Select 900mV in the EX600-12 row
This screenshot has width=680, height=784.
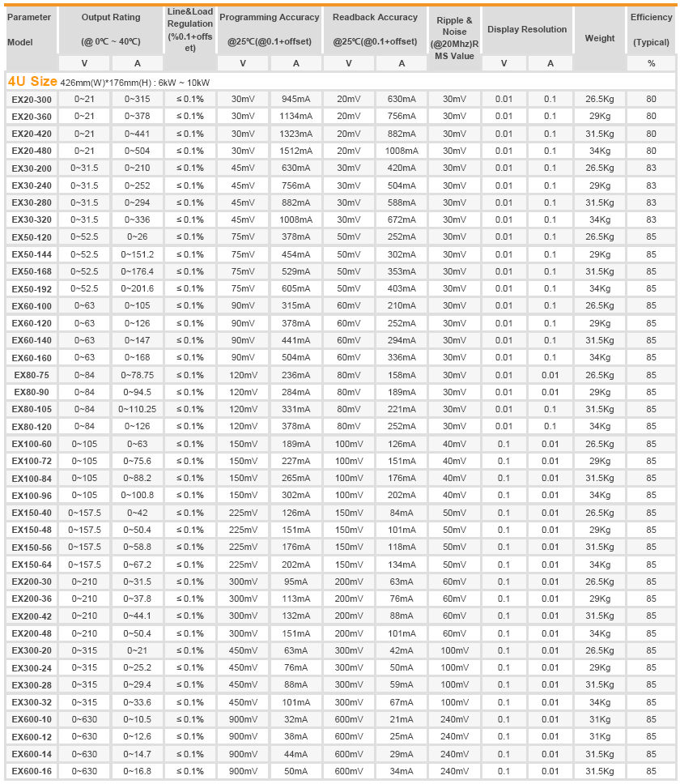click(244, 737)
